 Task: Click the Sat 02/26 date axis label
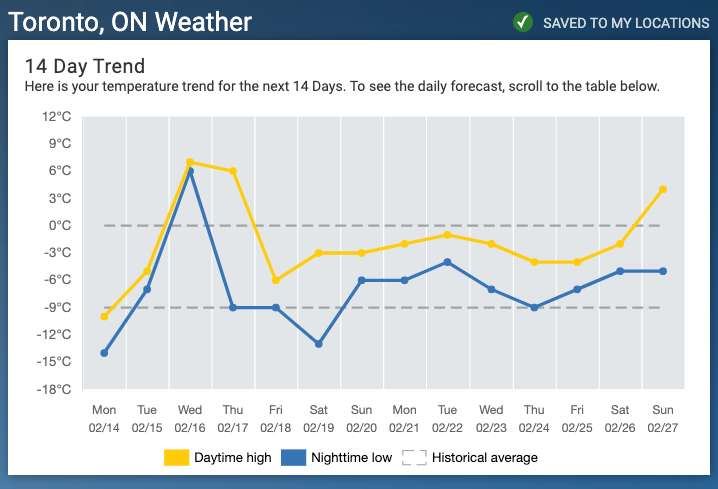pyautogui.click(x=620, y=418)
